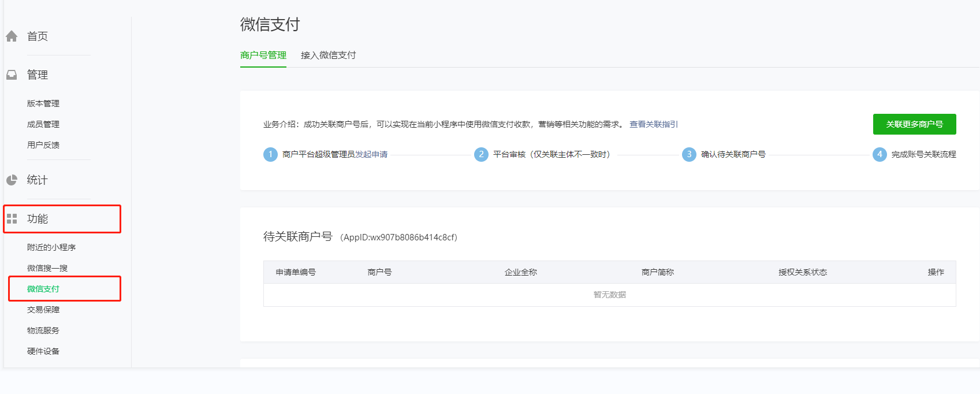The image size is (980, 394).
Task: Click the 商户简称 column header
Action: tap(658, 272)
